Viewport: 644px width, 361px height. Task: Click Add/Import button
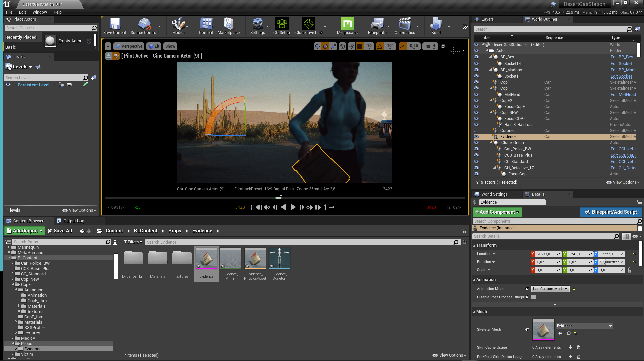pyautogui.click(x=25, y=231)
